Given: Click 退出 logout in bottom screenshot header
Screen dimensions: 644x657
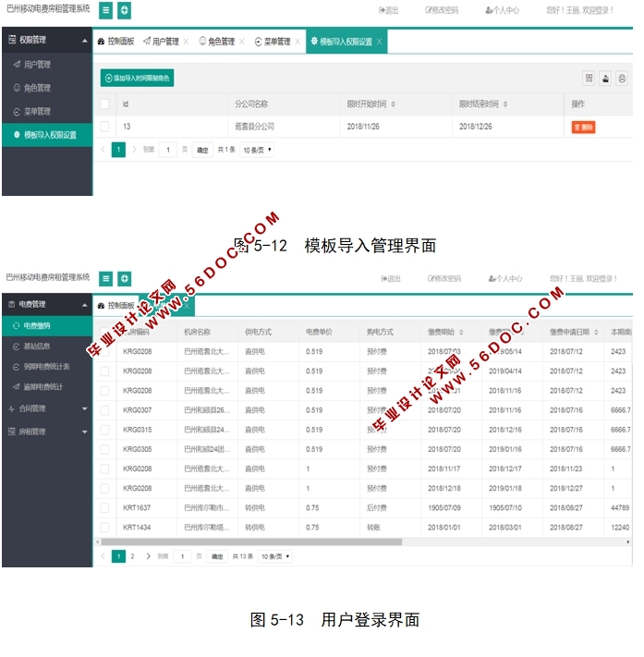Looking at the screenshot, I should point(391,279).
